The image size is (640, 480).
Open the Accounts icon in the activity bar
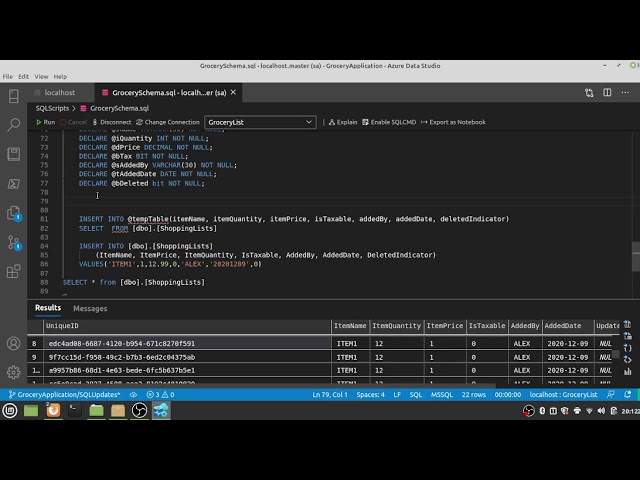[13, 343]
